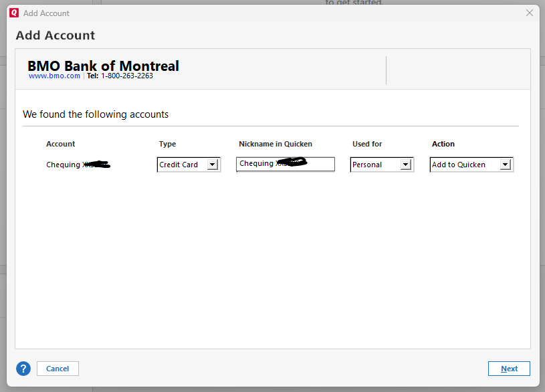Click the We found the following accounts text
Screen dimensions: 545x392
coord(96,114)
